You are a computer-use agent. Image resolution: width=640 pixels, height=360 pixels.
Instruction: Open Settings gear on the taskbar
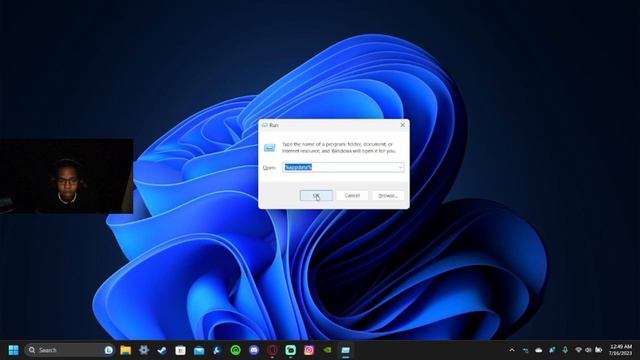click(x=144, y=350)
